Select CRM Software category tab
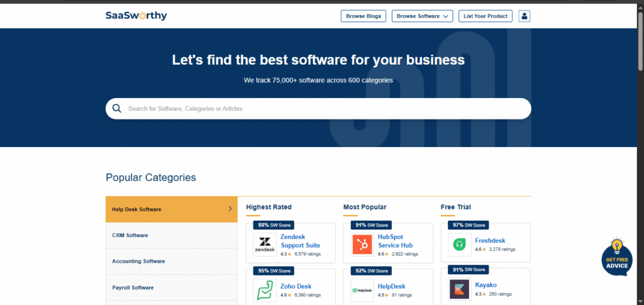This screenshot has height=305, width=644. pyautogui.click(x=130, y=235)
